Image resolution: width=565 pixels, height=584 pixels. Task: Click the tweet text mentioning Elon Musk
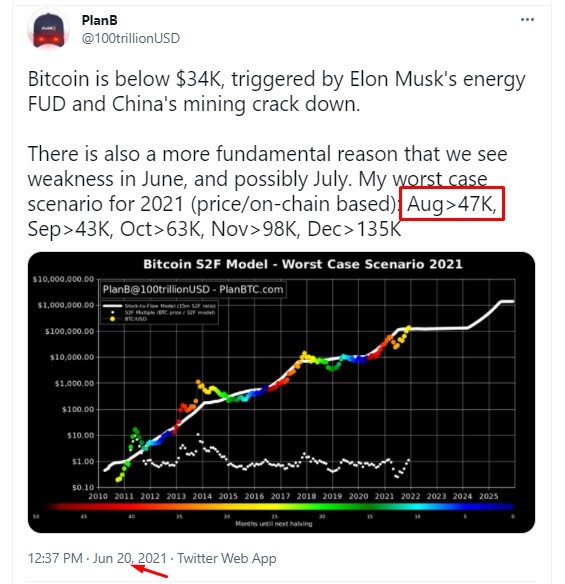276,91
